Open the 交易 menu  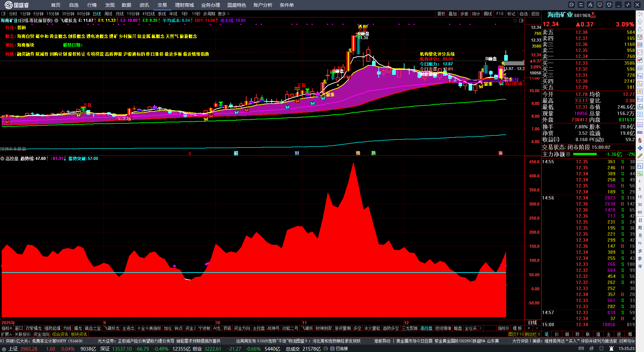pos(162,5)
